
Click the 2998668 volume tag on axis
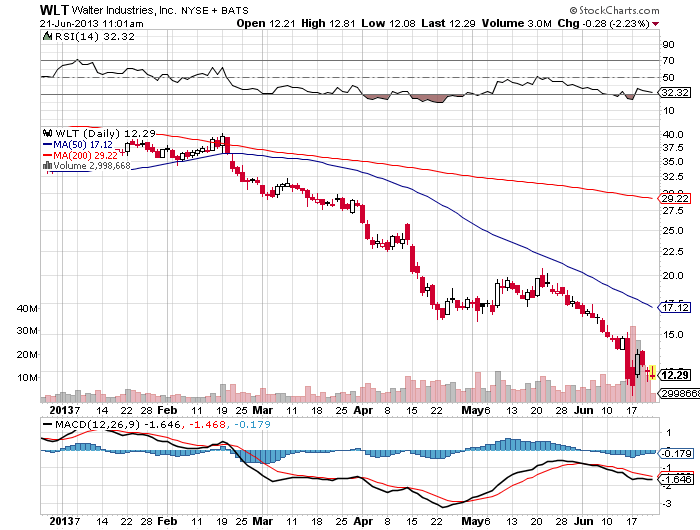[x=679, y=393]
